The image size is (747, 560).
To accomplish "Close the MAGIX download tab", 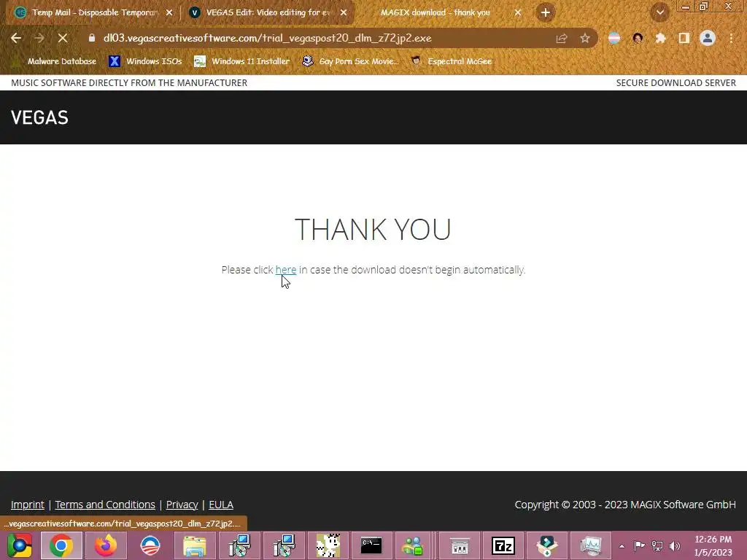I will pyautogui.click(x=518, y=13).
